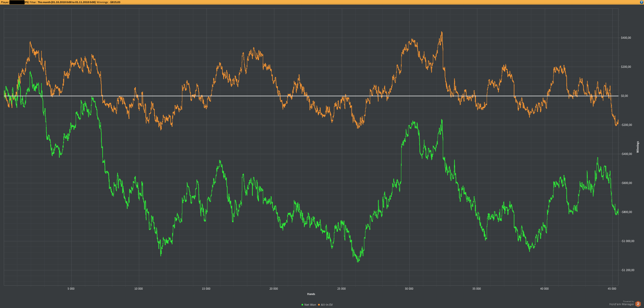Click the Hold'em Manager 2 hexagon logo
The height and width of the screenshot is (308, 644).
point(638,304)
